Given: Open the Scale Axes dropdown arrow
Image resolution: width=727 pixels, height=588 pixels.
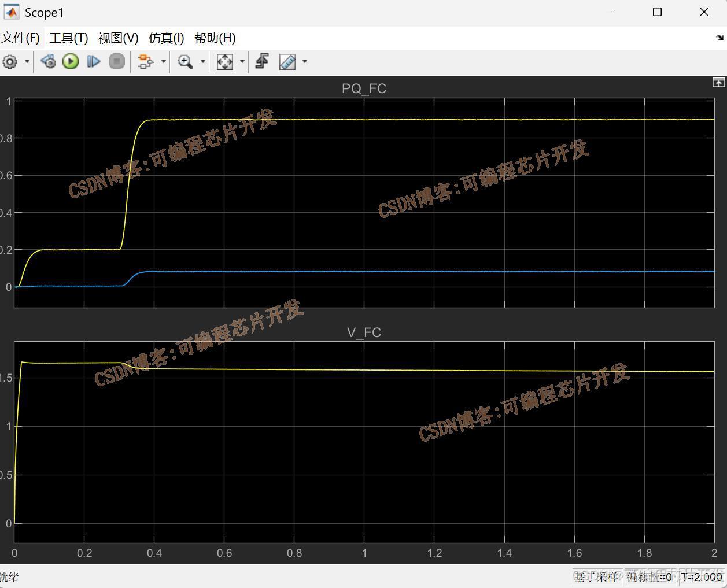Looking at the screenshot, I should click(x=242, y=61).
